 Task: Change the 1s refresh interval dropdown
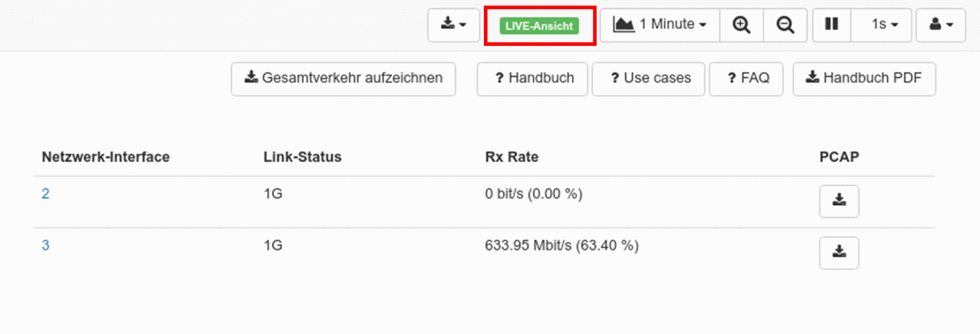(x=884, y=25)
